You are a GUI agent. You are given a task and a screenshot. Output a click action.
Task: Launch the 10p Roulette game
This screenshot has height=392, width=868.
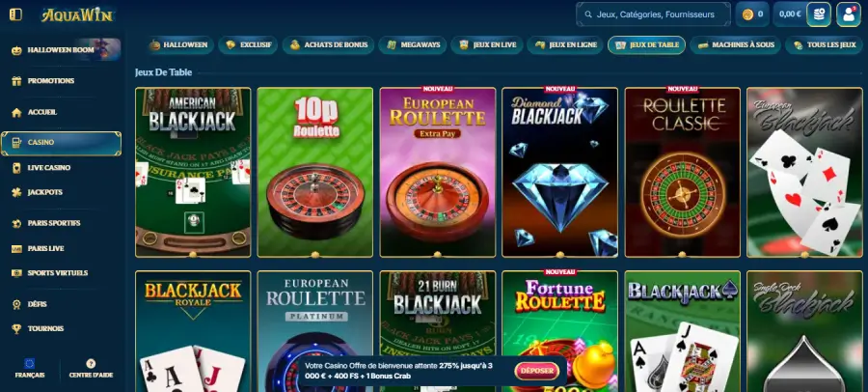coord(315,172)
